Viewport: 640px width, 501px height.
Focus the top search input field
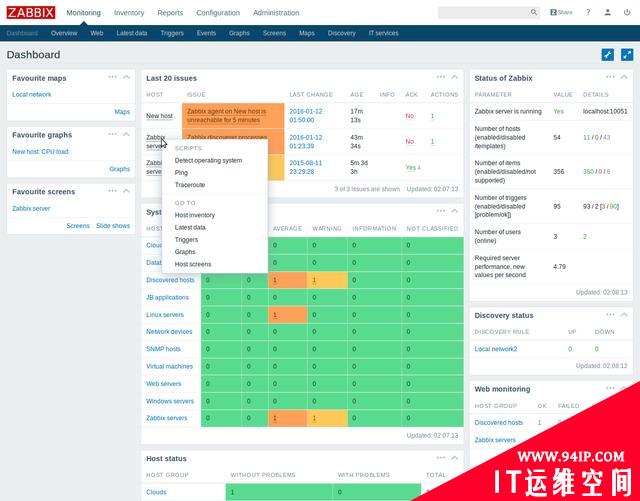tap(483, 13)
